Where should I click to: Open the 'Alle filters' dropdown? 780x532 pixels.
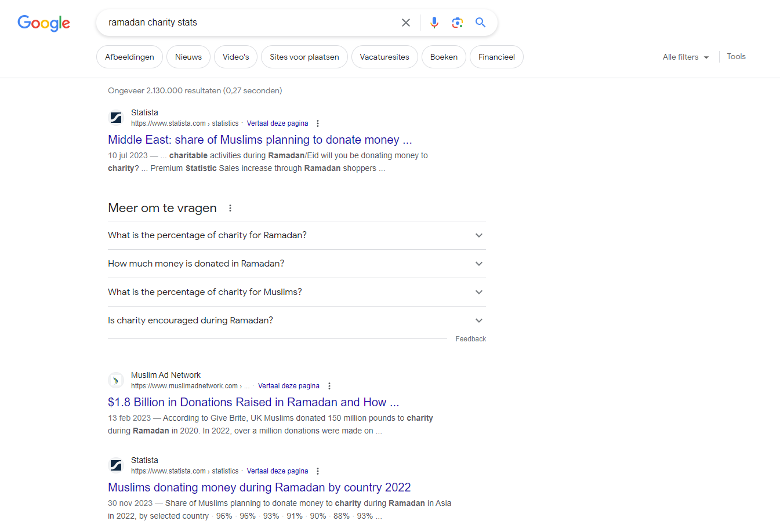tap(685, 57)
